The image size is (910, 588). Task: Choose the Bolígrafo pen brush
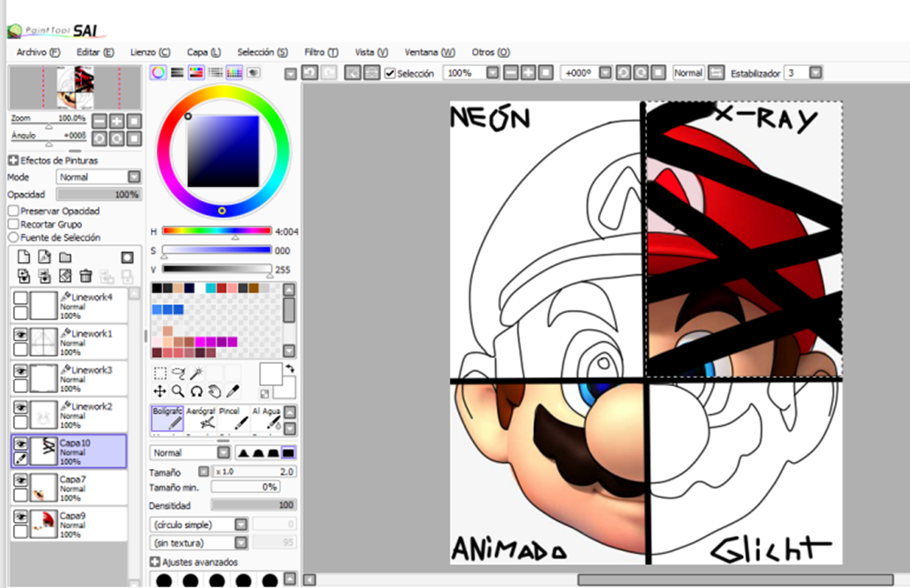[167, 419]
